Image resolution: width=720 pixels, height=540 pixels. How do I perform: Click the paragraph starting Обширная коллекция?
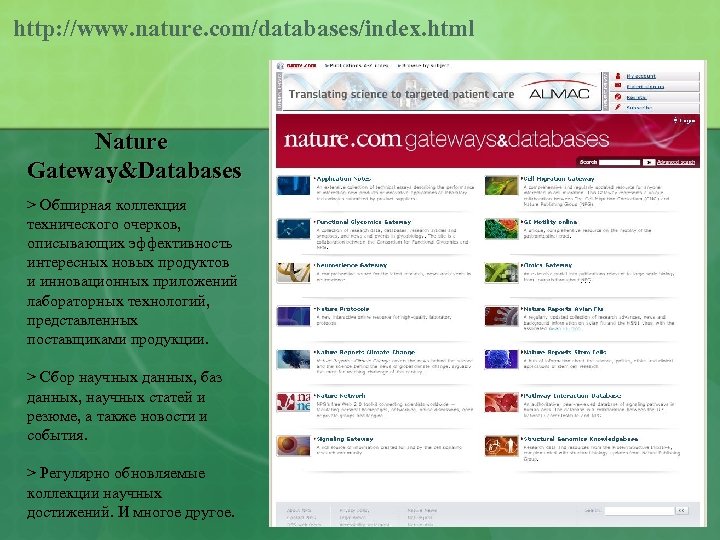point(132,272)
